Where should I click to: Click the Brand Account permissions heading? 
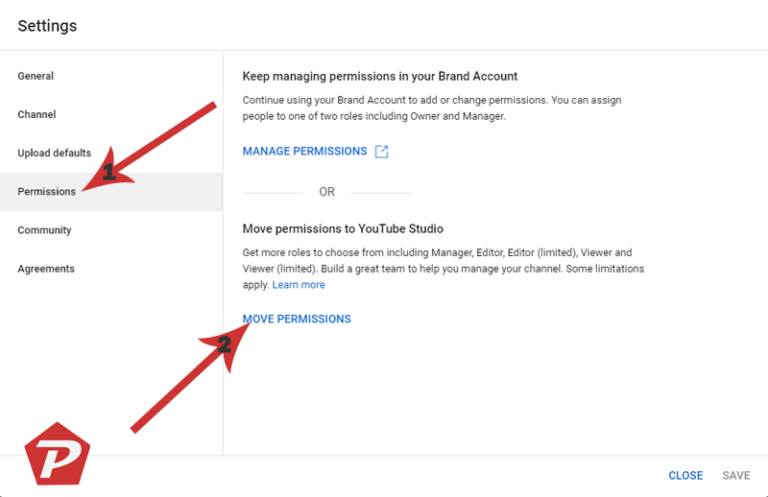point(379,76)
